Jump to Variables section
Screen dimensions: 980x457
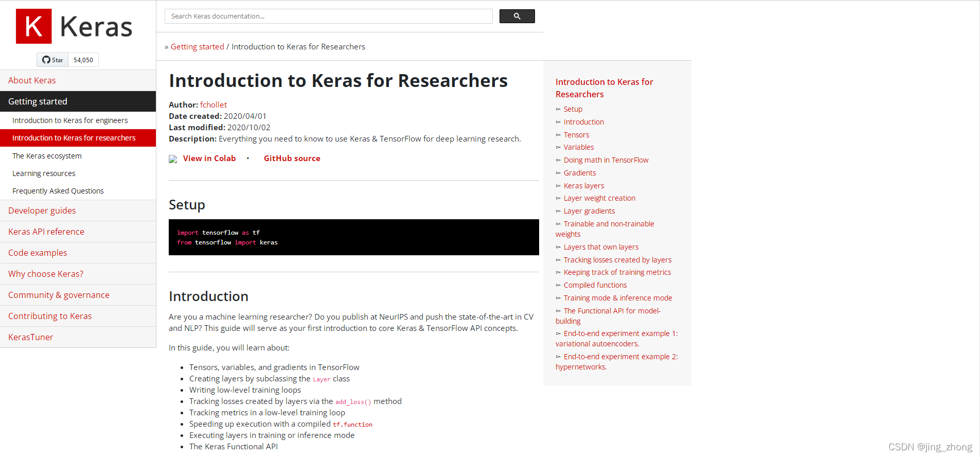click(579, 147)
